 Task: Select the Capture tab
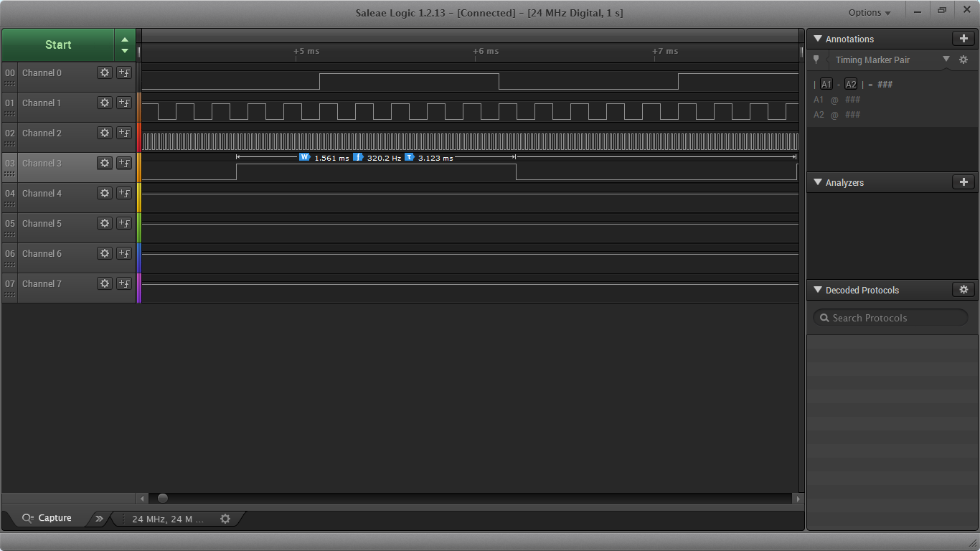click(x=47, y=518)
